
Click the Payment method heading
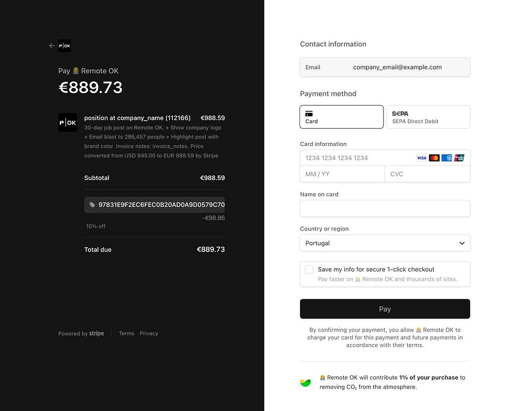point(328,94)
